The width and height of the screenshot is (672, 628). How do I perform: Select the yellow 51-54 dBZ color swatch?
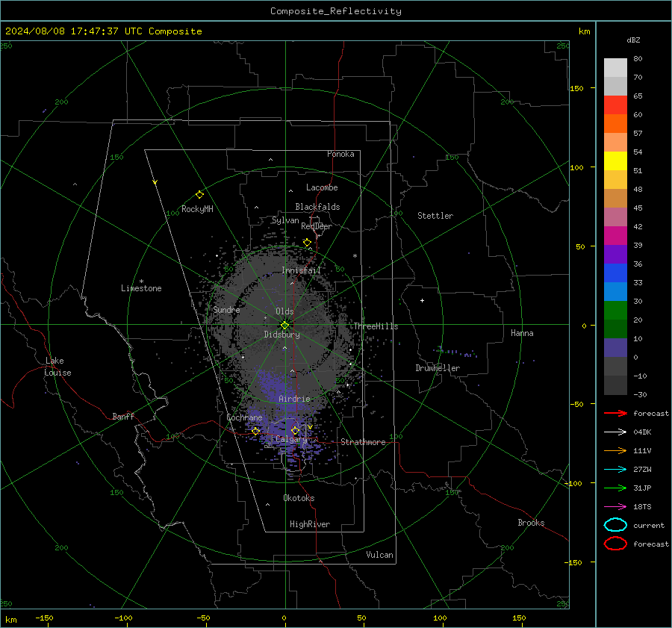[615, 161]
